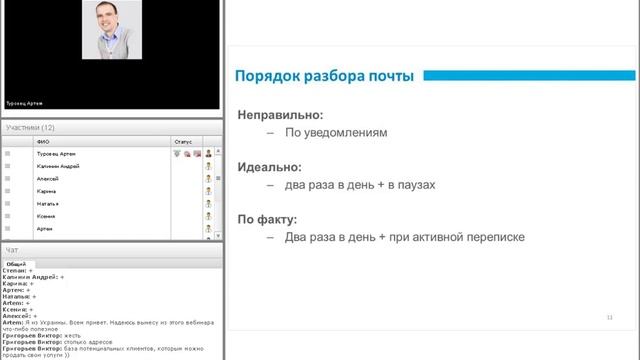This screenshot has height=360, width=640.
Task: Tick the checkbox next to participant Артем
Action: 7,229
